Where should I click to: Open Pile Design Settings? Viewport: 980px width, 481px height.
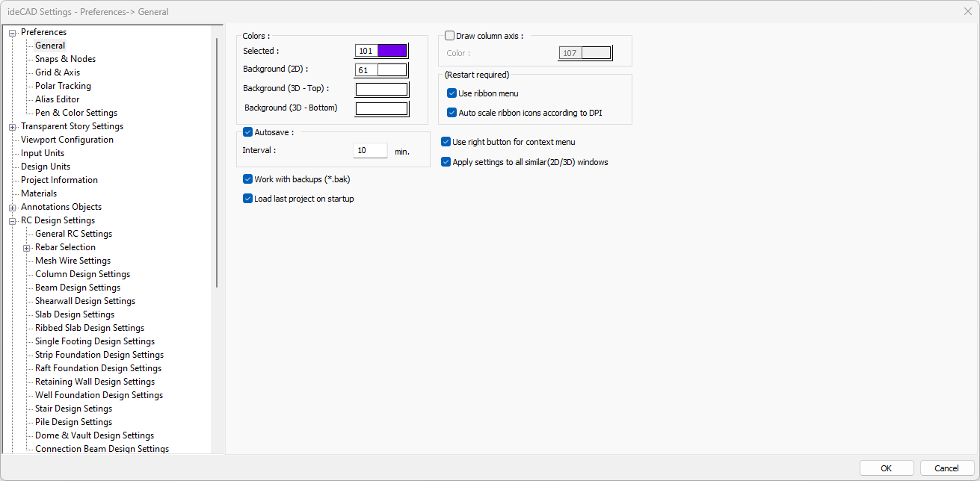(x=72, y=422)
